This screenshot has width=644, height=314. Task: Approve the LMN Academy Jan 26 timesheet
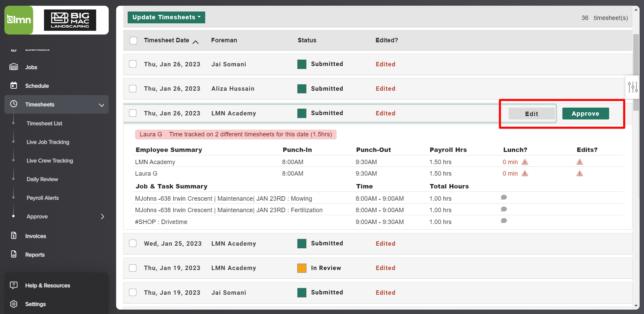pos(585,114)
